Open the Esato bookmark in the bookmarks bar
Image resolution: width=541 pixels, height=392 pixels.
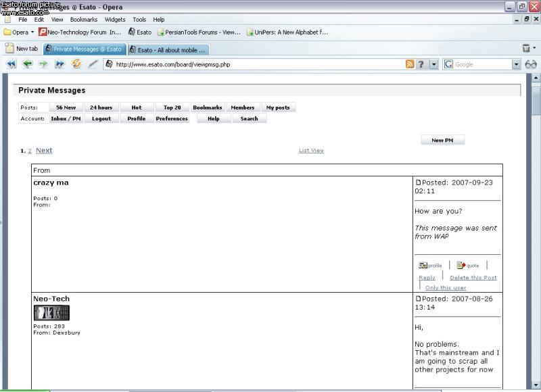[x=140, y=32]
